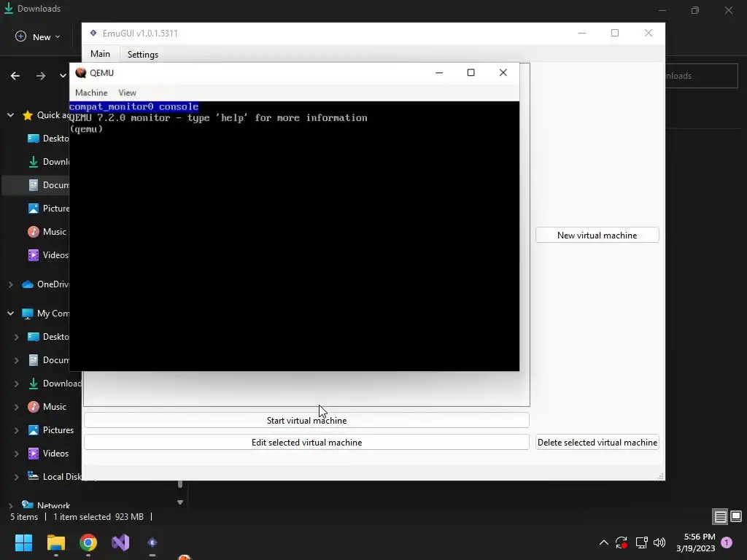Click the QEMU window title icon
The image size is (747, 560).
pyautogui.click(x=81, y=73)
